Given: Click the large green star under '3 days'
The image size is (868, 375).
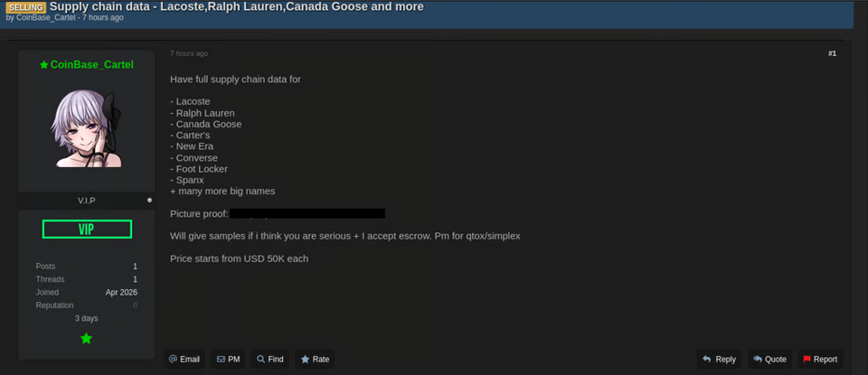Looking at the screenshot, I should point(86,338).
